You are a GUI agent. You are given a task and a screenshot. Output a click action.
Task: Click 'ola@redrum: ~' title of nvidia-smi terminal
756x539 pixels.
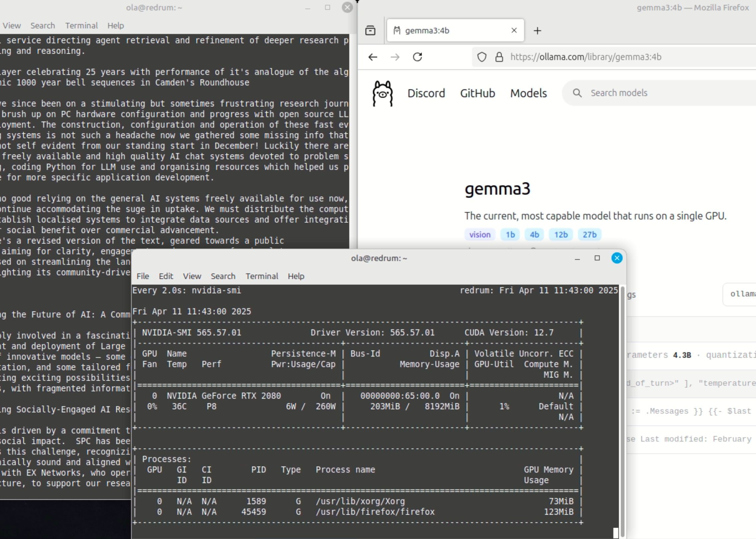click(379, 258)
